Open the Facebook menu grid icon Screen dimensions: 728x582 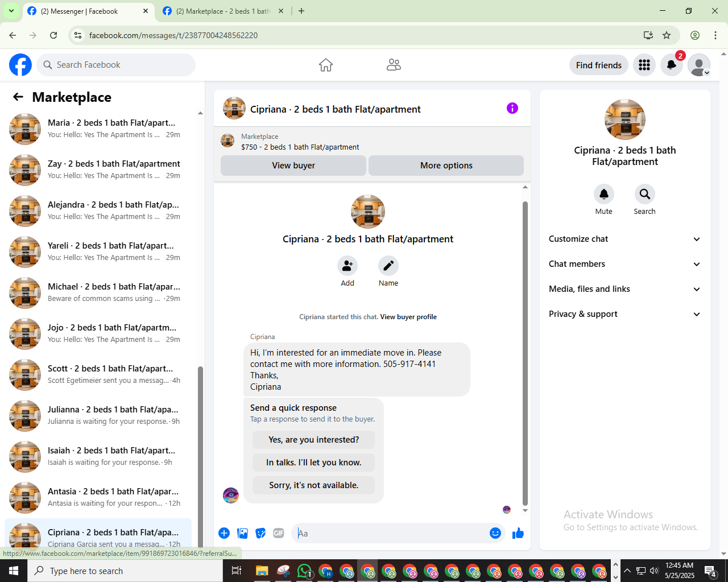pyautogui.click(x=644, y=65)
